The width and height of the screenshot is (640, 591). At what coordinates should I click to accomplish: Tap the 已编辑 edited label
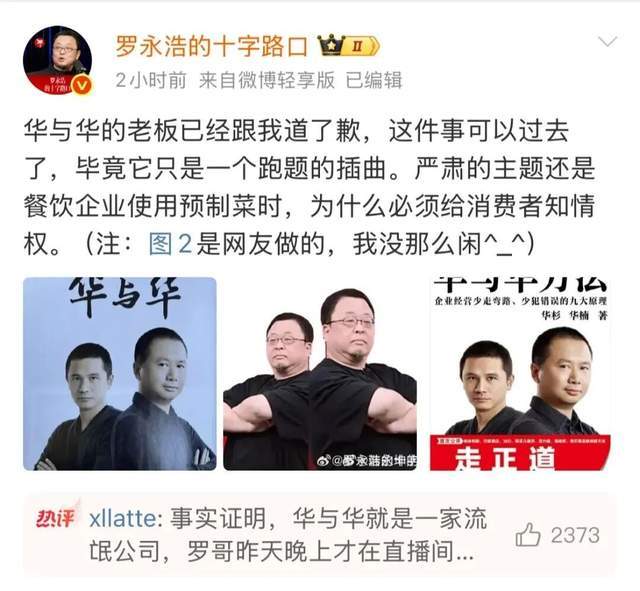[x=374, y=80]
